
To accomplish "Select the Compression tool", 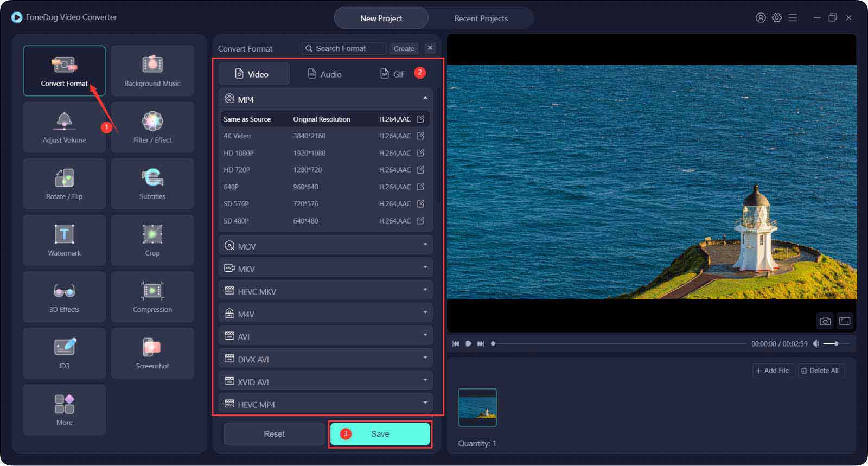I will point(152,297).
